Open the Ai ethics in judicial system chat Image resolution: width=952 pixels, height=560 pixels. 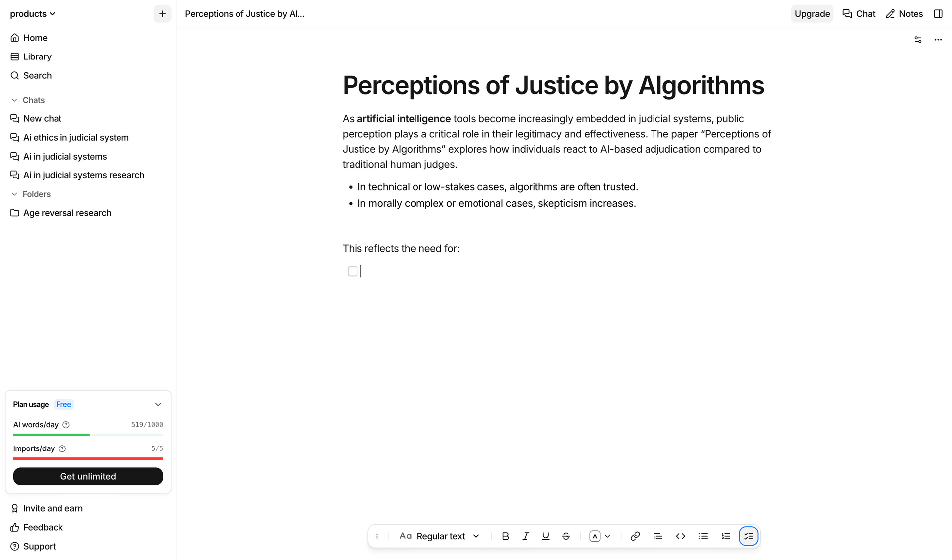click(x=76, y=137)
